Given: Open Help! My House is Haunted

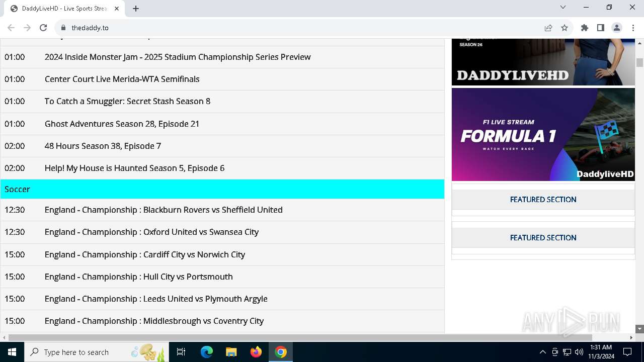Looking at the screenshot, I should 134,168.
